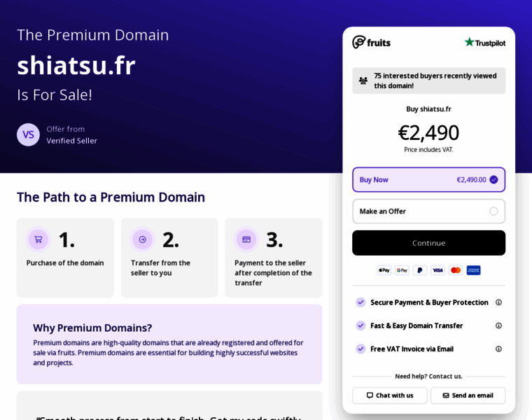
Task: Click the Apple Pay icon
Action: click(x=384, y=270)
